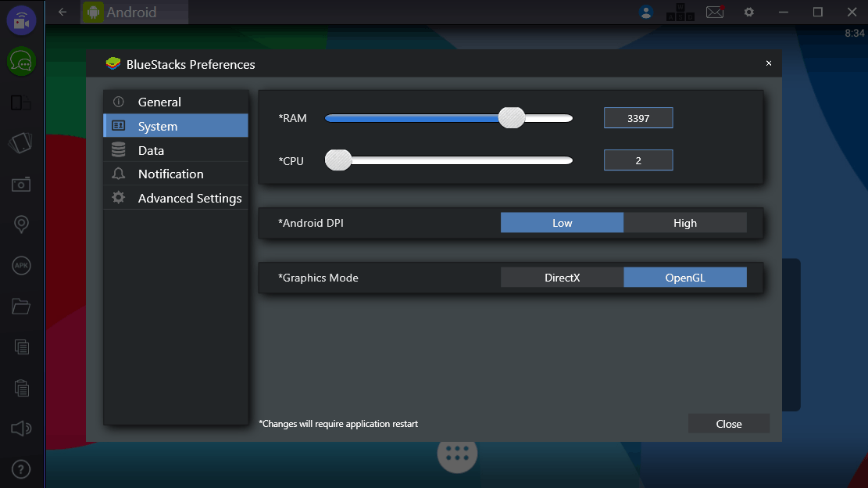Click the "*Graphics Mode" label
The image size is (868, 488).
(x=318, y=278)
